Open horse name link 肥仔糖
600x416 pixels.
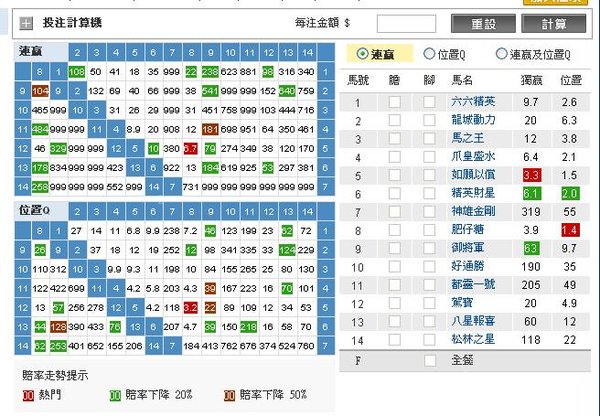coord(468,229)
